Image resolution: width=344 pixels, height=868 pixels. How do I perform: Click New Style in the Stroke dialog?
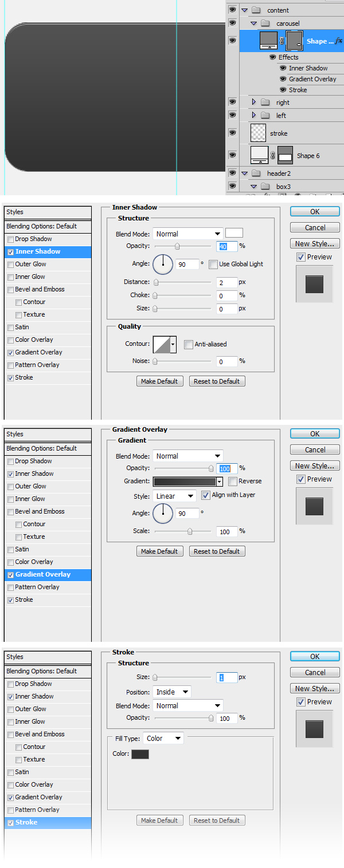(x=315, y=688)
